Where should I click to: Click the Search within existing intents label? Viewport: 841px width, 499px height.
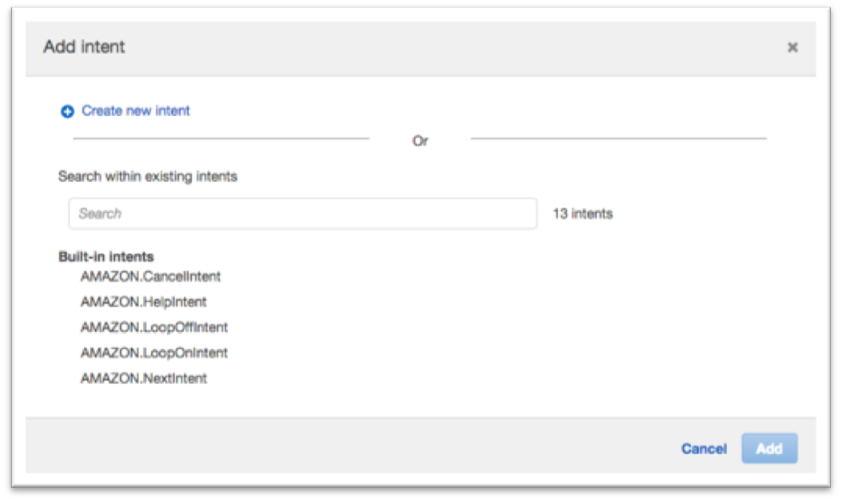[148, 177]
